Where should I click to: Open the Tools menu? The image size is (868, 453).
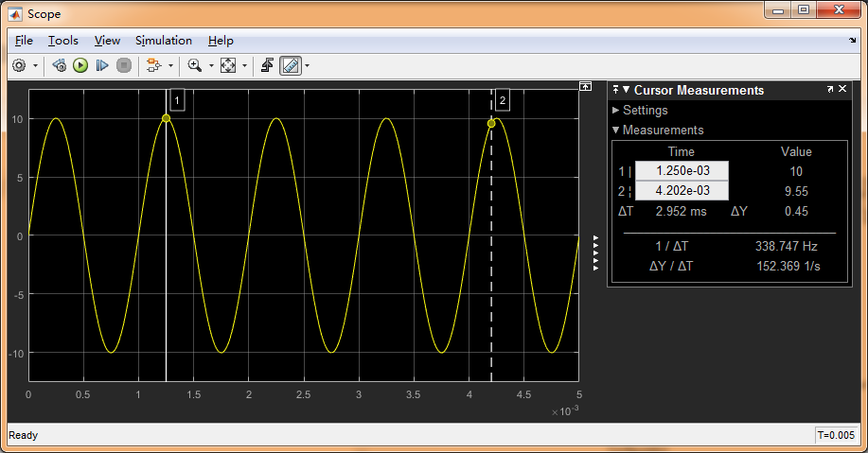click(x=63, y=41)
